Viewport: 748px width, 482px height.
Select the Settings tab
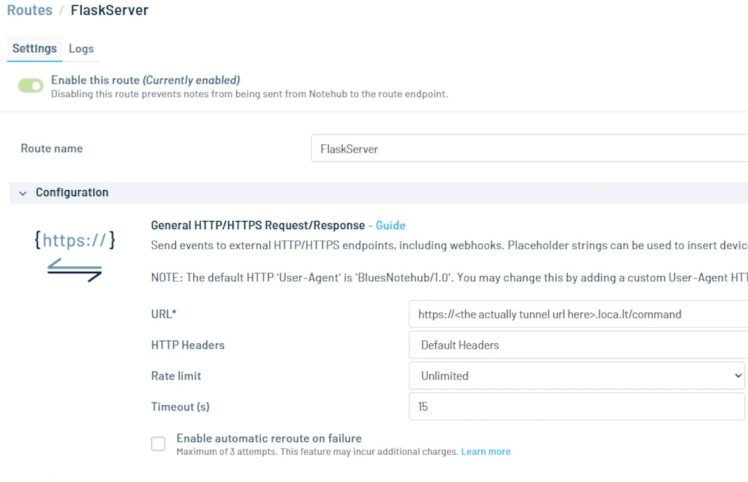pos(34,48)
